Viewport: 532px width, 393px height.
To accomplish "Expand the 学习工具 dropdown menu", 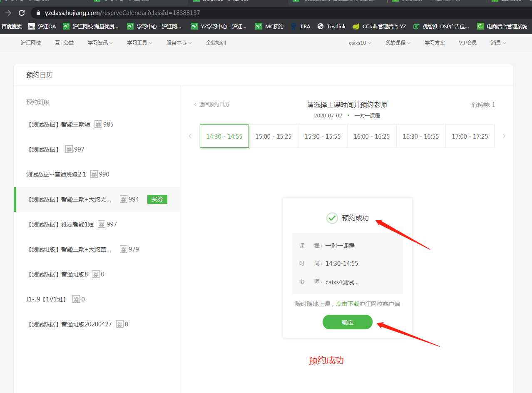I will (x=140, y=42).
